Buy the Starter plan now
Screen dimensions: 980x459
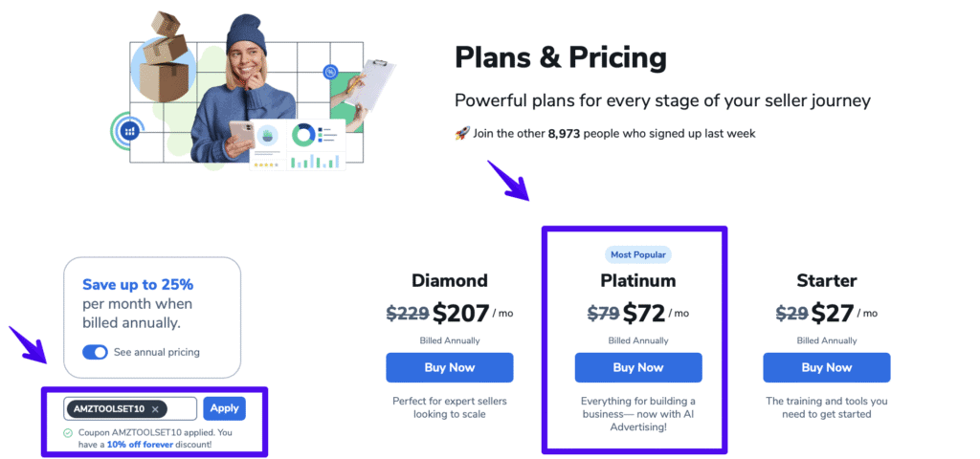coord(826,367)
